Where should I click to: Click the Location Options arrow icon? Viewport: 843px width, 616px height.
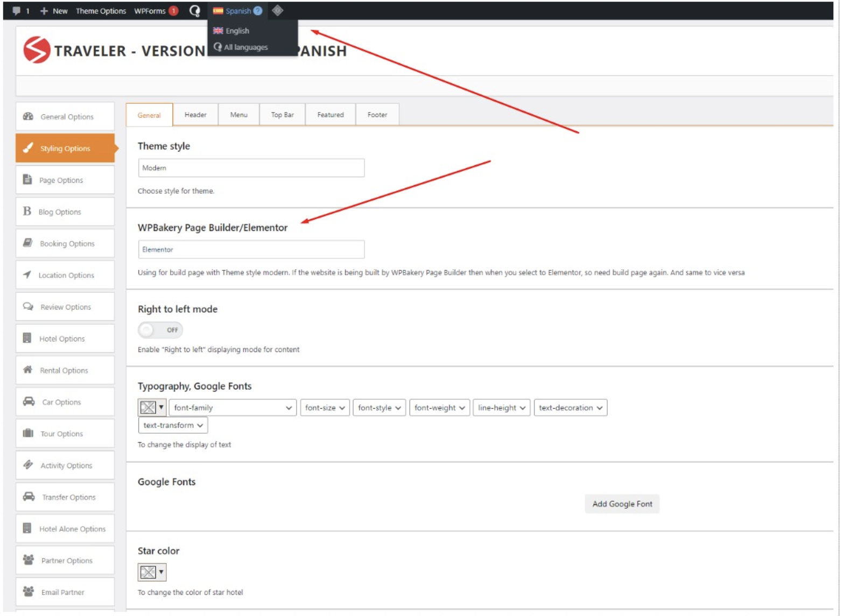(x=27, y=275)
